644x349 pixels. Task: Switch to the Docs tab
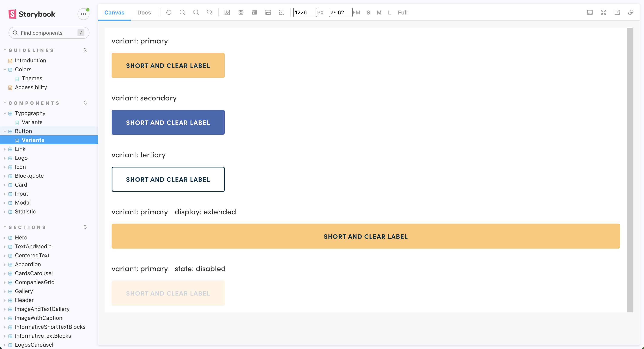[x=144, y=13]
